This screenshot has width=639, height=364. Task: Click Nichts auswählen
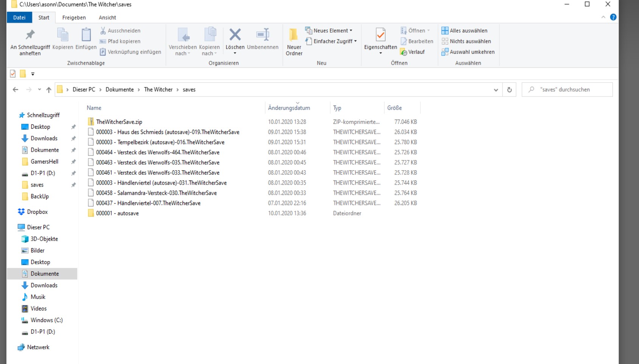point(466,41)
